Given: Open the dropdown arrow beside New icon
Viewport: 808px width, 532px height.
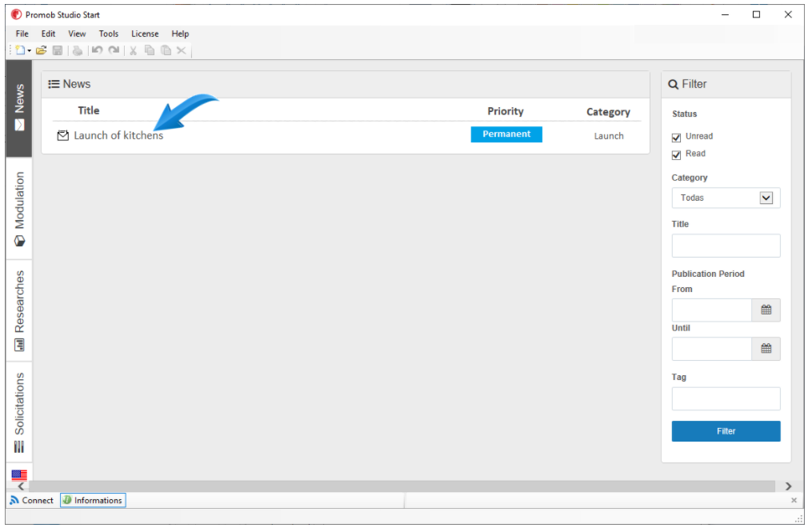Looking at the screenshot, I should [30, 50].
